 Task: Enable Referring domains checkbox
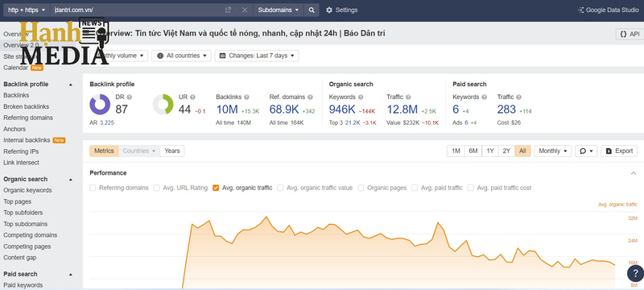click(x=93, y=188)
